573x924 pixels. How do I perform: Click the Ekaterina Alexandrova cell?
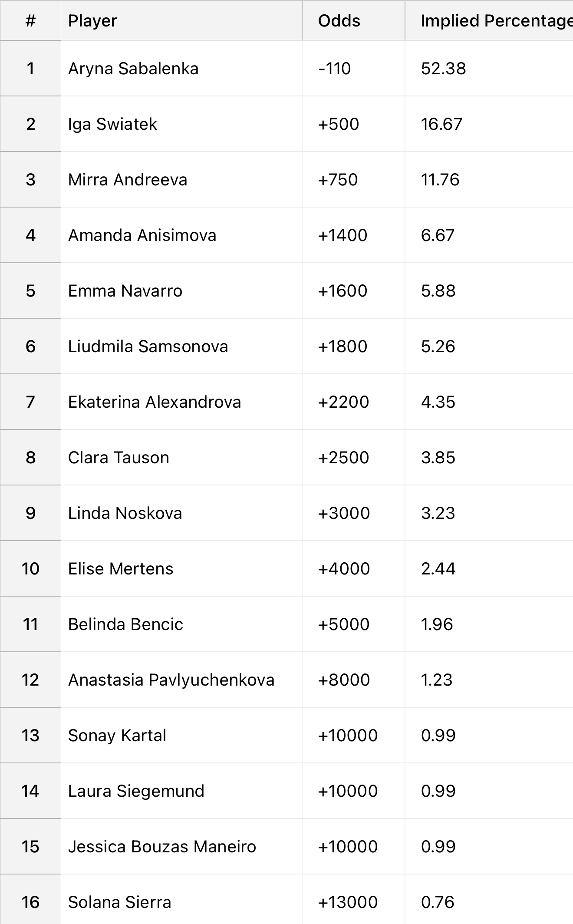(181, 402)
